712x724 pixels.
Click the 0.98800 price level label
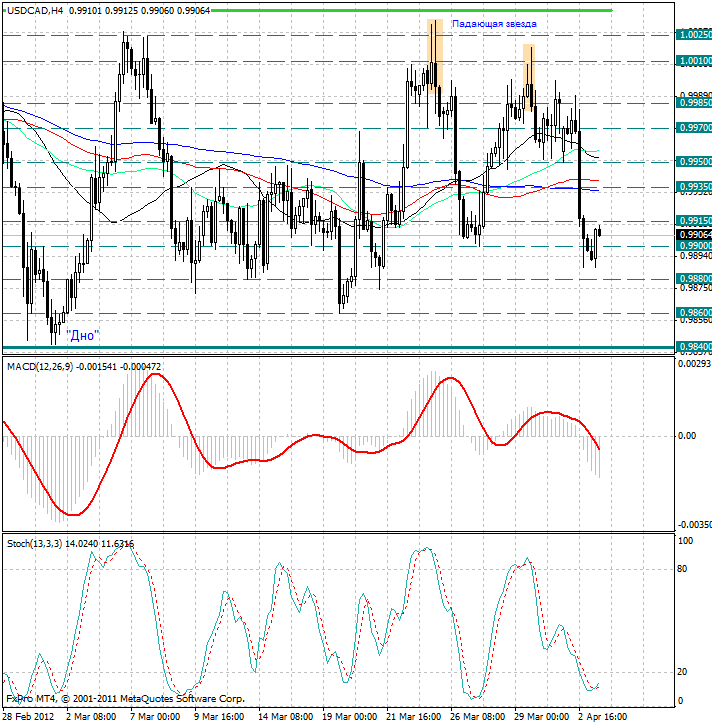(x=694, y=279)
